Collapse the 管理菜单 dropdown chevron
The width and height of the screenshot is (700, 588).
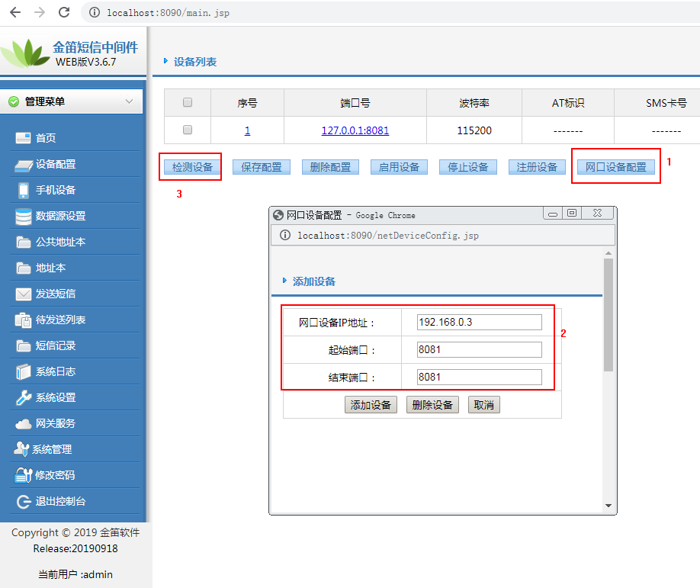(x=129, y=101)
